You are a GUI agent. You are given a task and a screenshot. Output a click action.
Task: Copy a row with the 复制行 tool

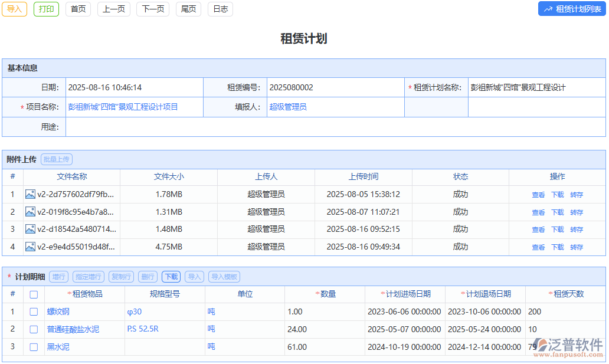[121, 276]
